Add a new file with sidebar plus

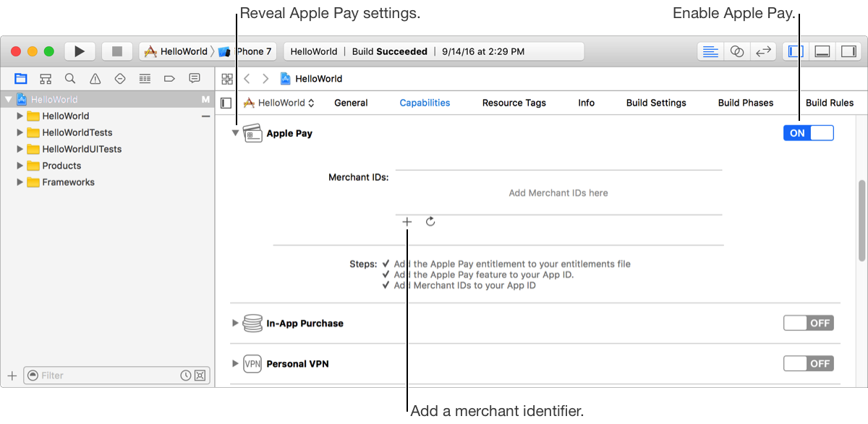[12, 376]
